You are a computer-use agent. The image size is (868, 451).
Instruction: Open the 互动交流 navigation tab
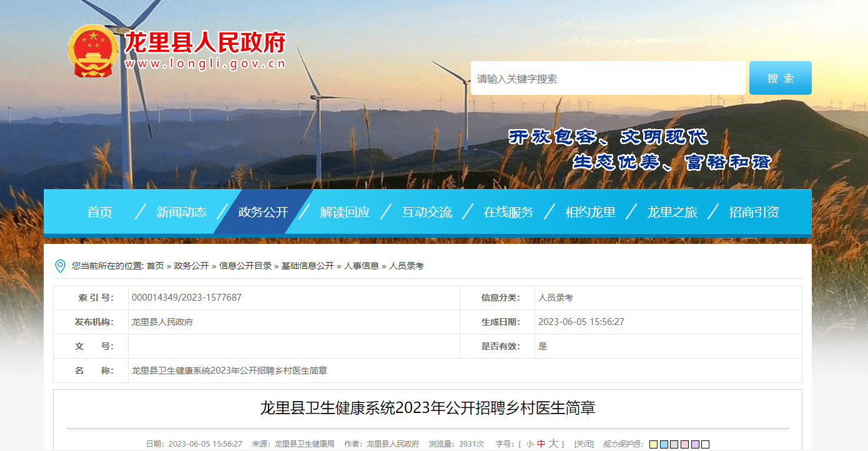coord(427,212)
